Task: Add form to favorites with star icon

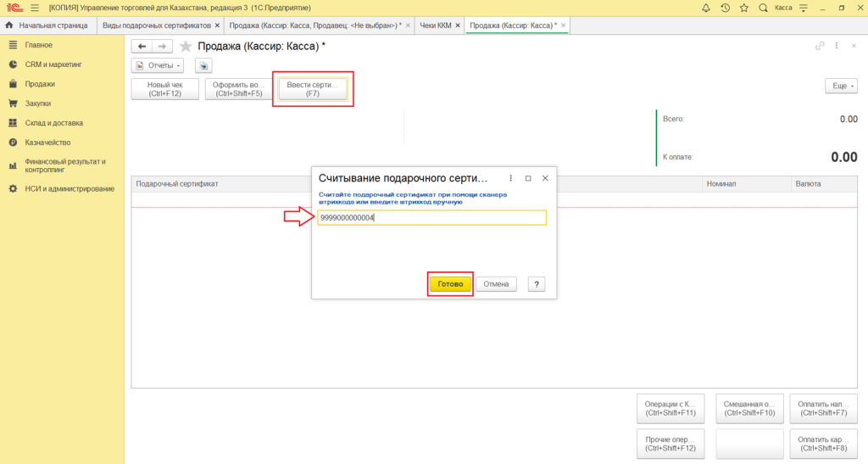Action: (x=186, y=47)
